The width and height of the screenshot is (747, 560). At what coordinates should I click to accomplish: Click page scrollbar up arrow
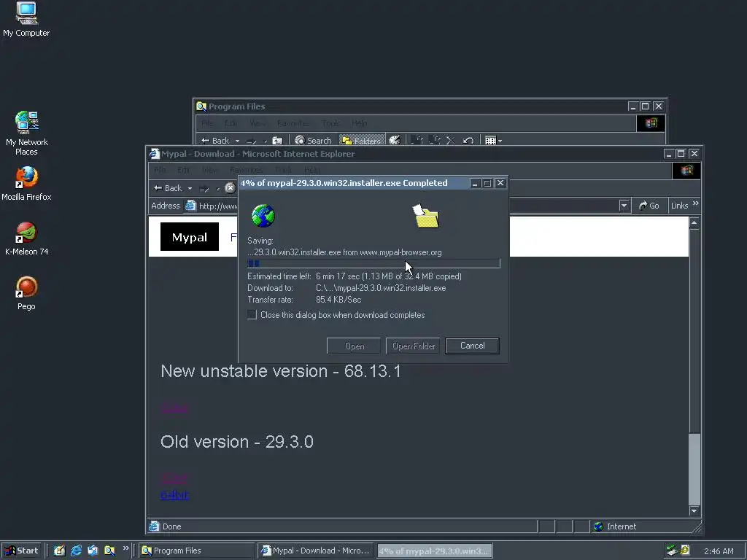pos(694,223)
